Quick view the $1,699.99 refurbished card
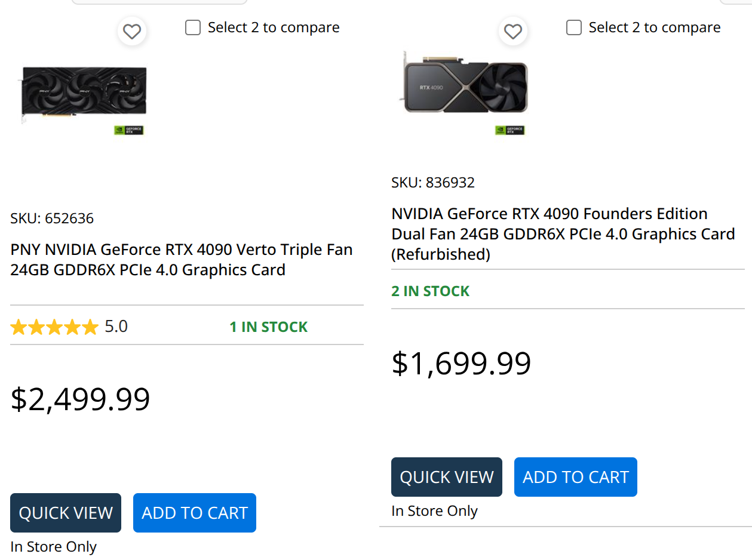752x560 pixels. (x=447, y=477)
